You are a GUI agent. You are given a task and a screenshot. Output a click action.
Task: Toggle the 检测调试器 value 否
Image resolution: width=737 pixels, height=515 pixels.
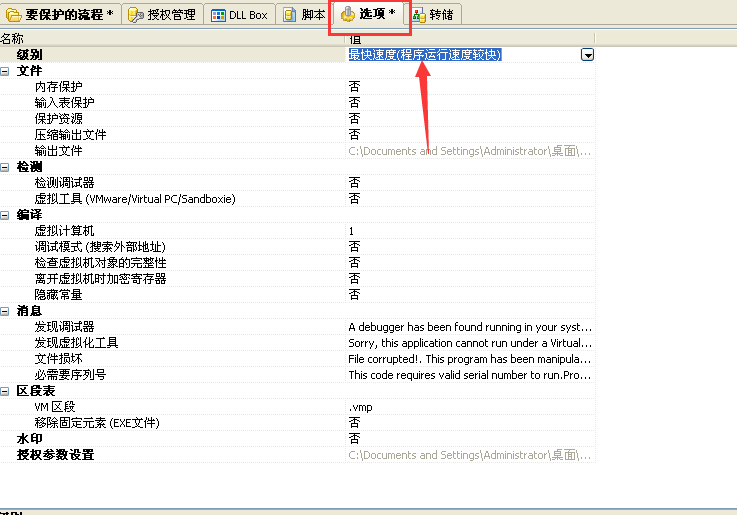tap(354, 183)
